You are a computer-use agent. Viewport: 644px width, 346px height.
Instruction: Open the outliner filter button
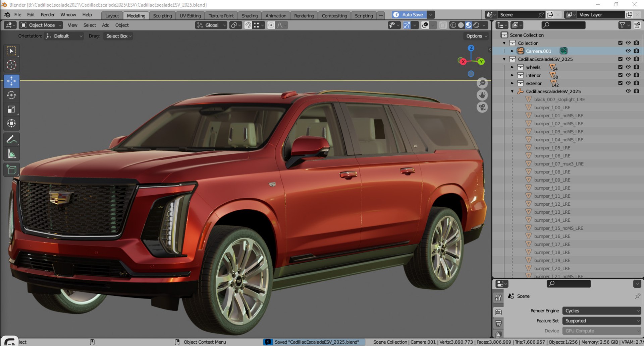pos(624,25)
